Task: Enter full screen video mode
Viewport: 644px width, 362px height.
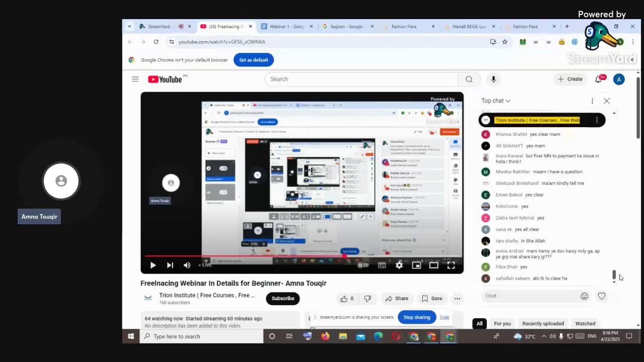Action: [451, 265]
